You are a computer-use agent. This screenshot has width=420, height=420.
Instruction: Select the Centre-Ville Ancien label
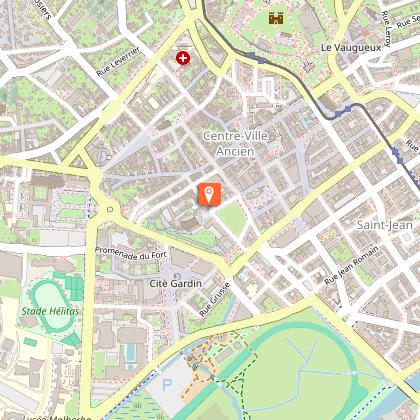click(235, 144)
